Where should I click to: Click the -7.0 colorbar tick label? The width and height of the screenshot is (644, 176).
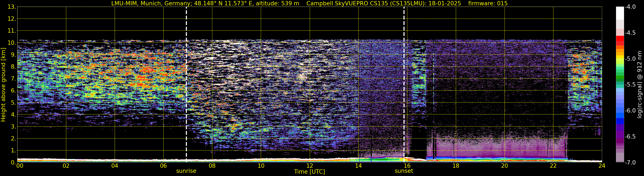[x=630, y=163]
